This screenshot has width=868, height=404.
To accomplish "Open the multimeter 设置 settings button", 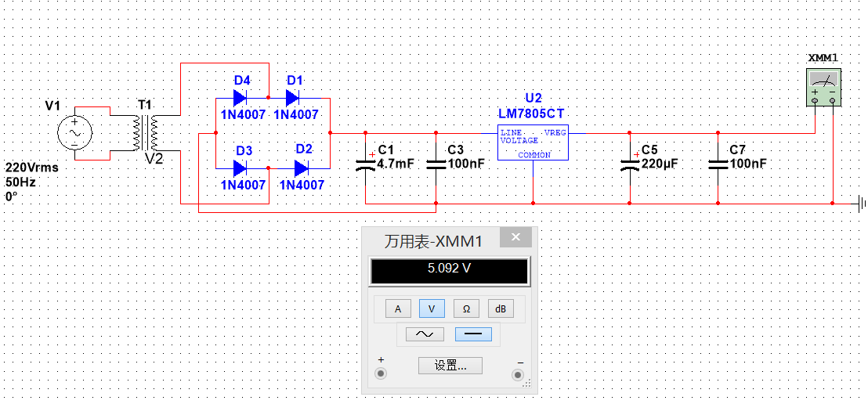I will click(x=450, y=366).
